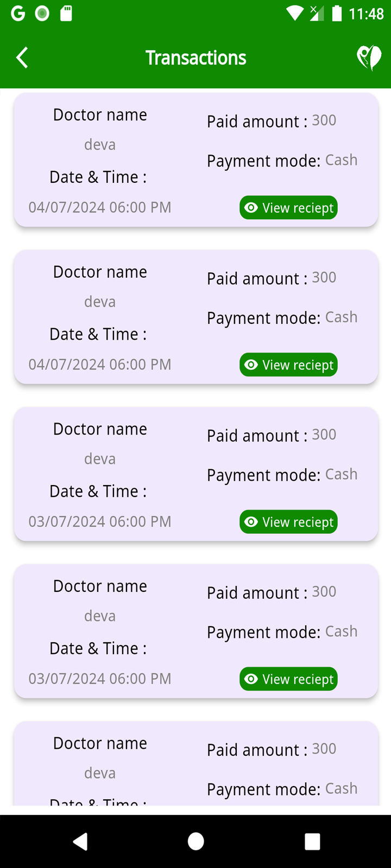Tap the partially visible fifth transaction card
The width and height of the screenshot is (391, 868).
pos(195,765)
